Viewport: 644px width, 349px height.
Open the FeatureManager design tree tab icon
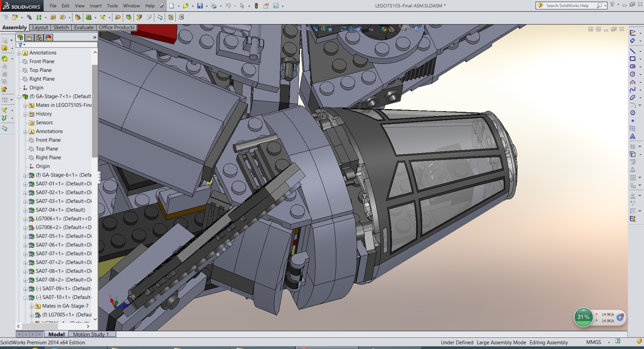20,38
